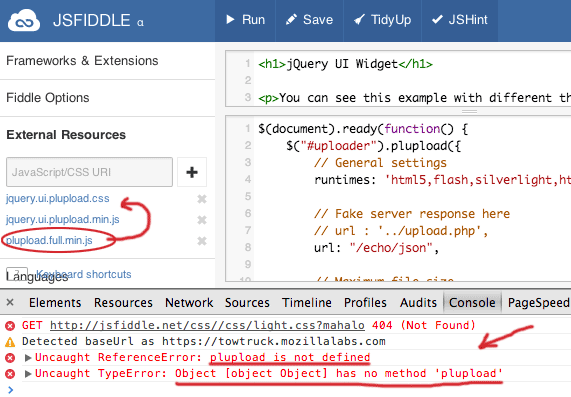Click the $(document).ready line in JS editor
Viewport: 571px width, 397px height.
[363, 129]
